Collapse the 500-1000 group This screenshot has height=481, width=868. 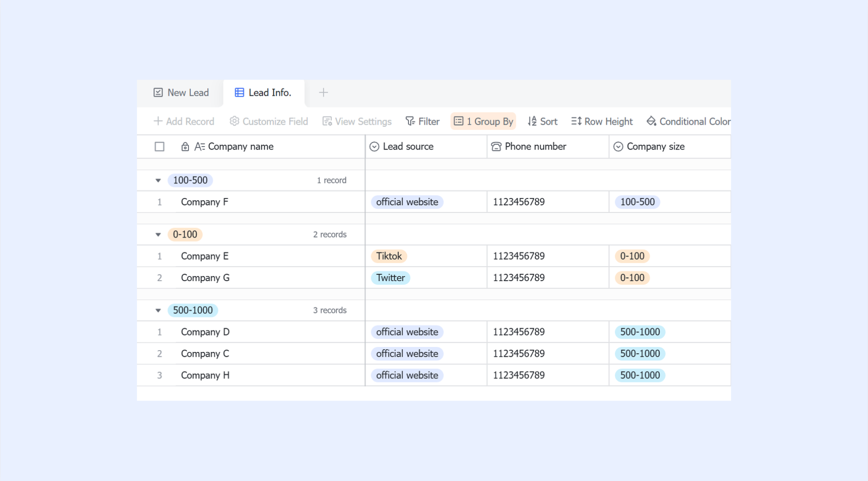coord(158,311)
